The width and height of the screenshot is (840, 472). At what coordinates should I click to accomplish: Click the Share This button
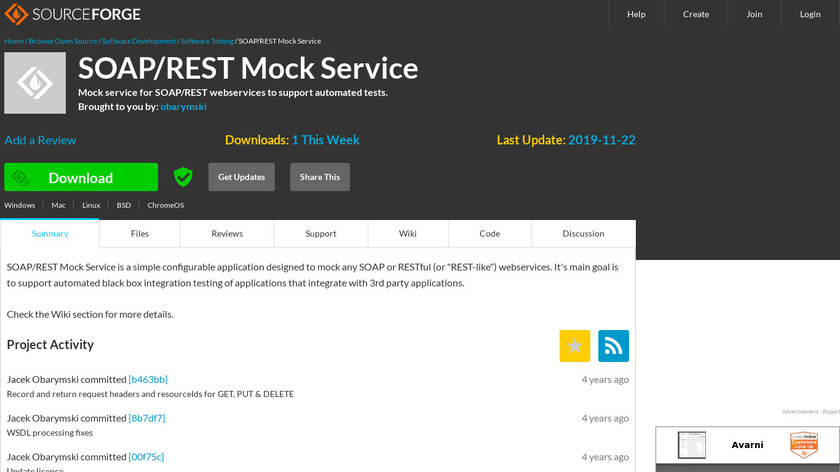coord(320,177)
